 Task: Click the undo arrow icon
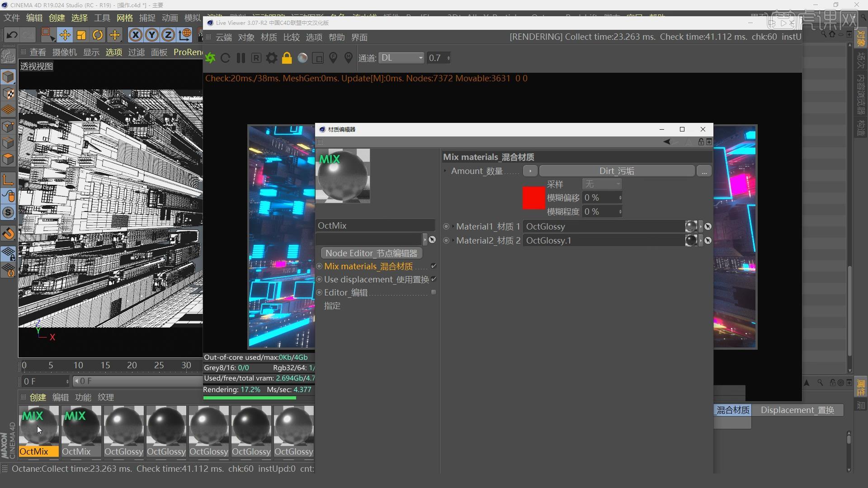tap(12, 35)
